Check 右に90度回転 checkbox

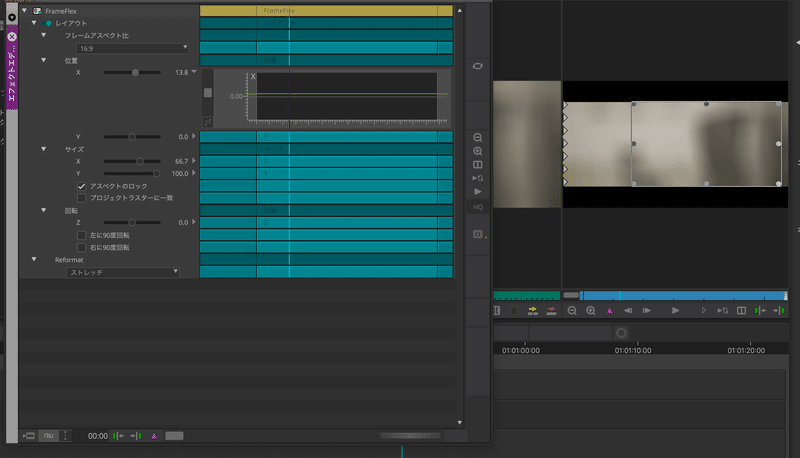[82, 247]
